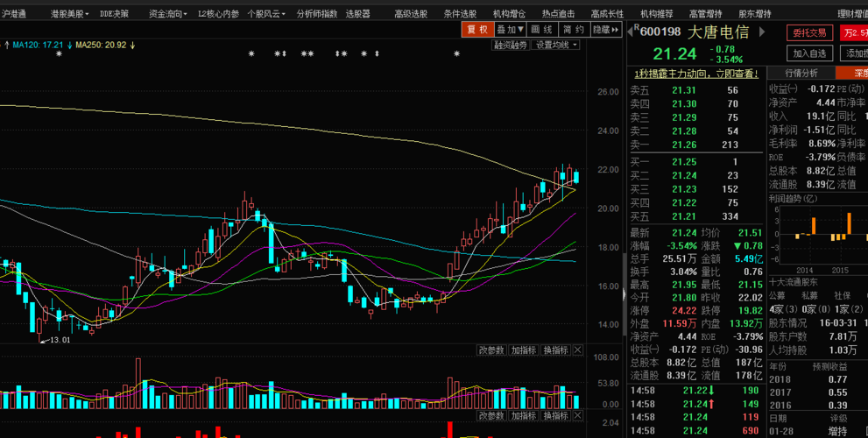Image resolution: width=868 pixels, height=438 pixels.
Task: Open the 1秒揭露主力动向 link
Action: pos(696,73)
